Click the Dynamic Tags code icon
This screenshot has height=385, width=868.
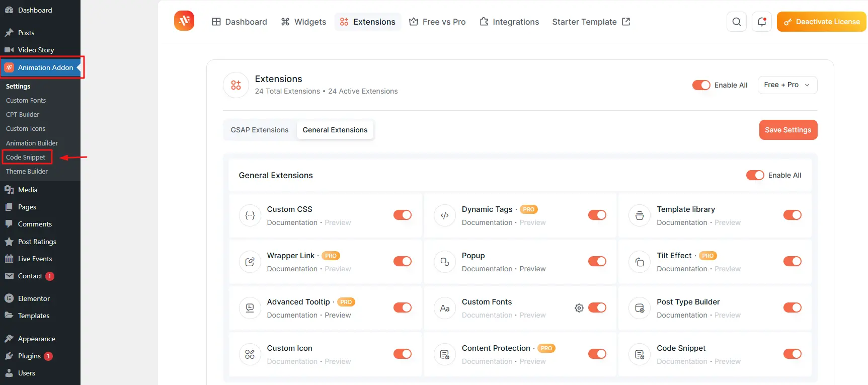pos(445,215)
